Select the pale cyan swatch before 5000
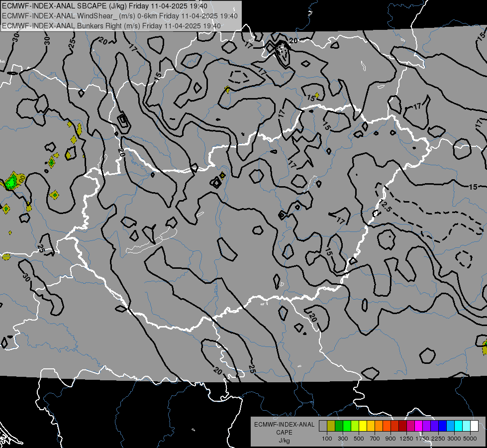 tap(467, 426)
